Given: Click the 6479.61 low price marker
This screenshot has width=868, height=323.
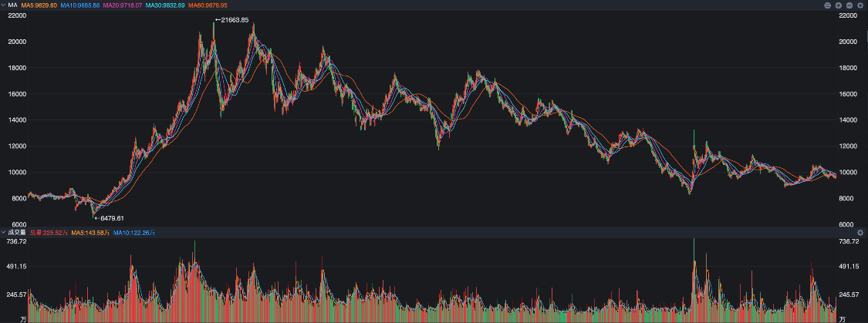Looking at the screenshot, I should tap(107, 218).
